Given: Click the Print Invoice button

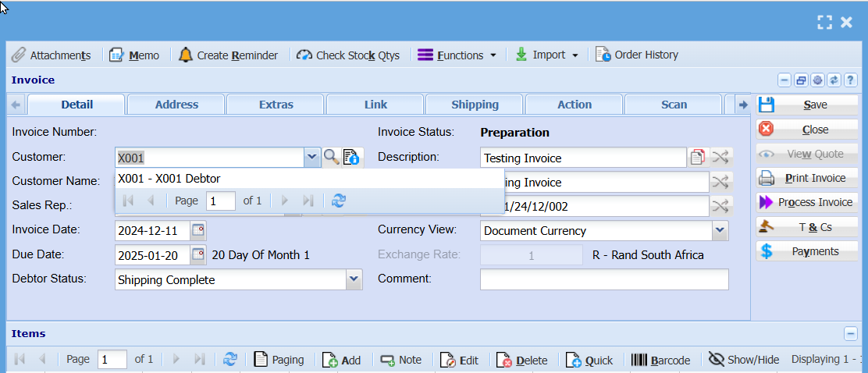Looking at the screenshot, I should [806, 178].
